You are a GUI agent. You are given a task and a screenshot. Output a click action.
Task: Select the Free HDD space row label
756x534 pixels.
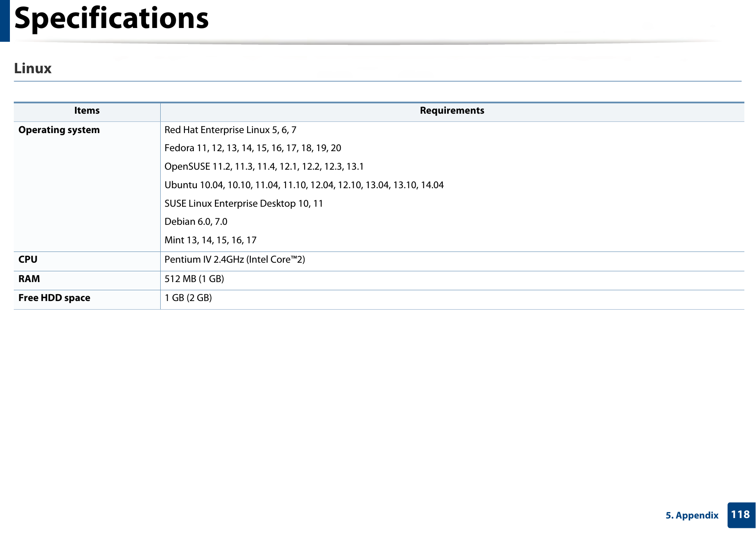[54, 298]
